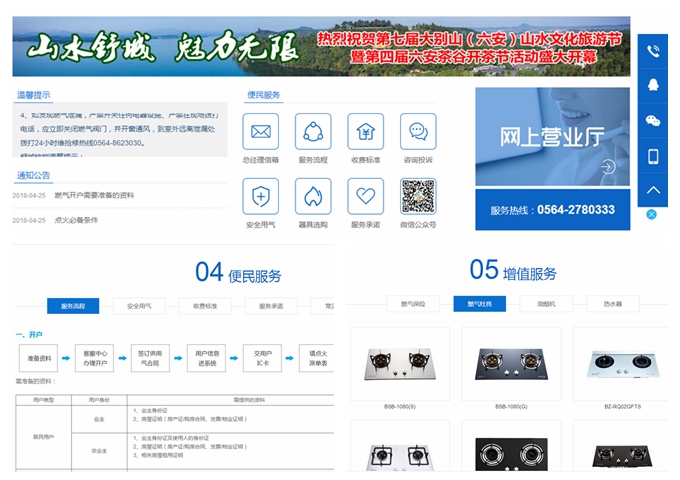The width and height of the screenshot is (680, 480).
Task: Click the 总经理信箱 envelope icon
Action: tap(261, 132)
